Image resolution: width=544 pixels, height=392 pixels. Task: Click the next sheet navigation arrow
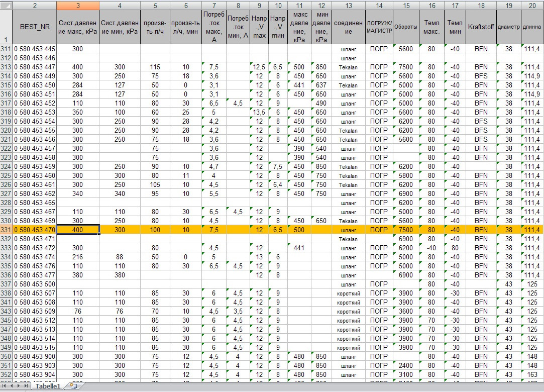20,386
